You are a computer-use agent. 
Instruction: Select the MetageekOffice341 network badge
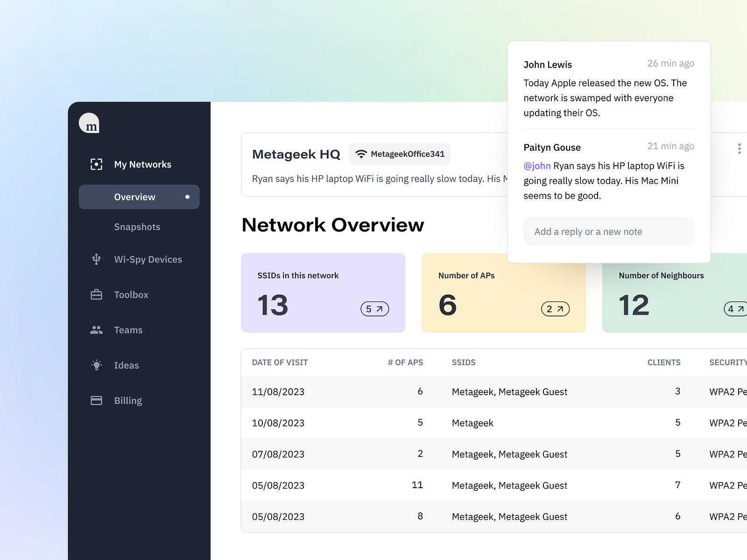[x=399, y=154]
